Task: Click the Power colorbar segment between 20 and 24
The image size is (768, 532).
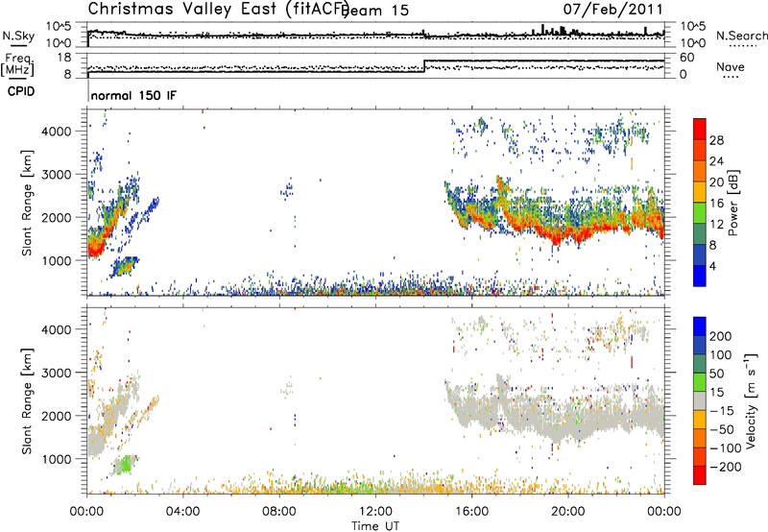Action: [x=700, y=172]
